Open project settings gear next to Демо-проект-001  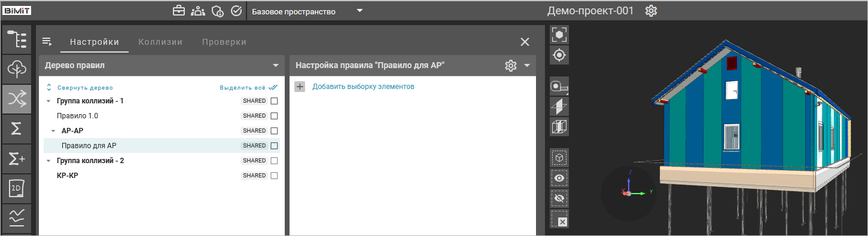pos(651,11)
